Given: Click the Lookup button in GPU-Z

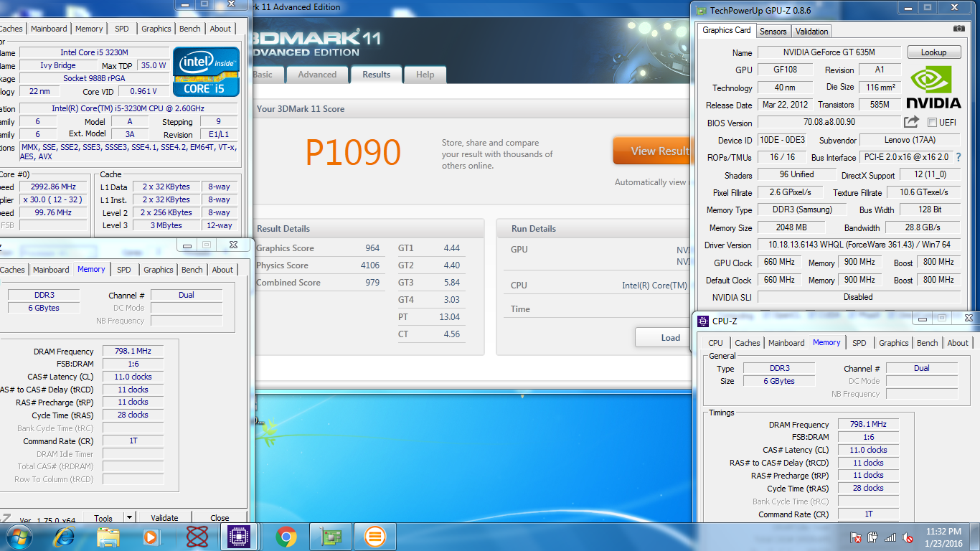Looking at the screenshot, I should click(x=933, y=52).
